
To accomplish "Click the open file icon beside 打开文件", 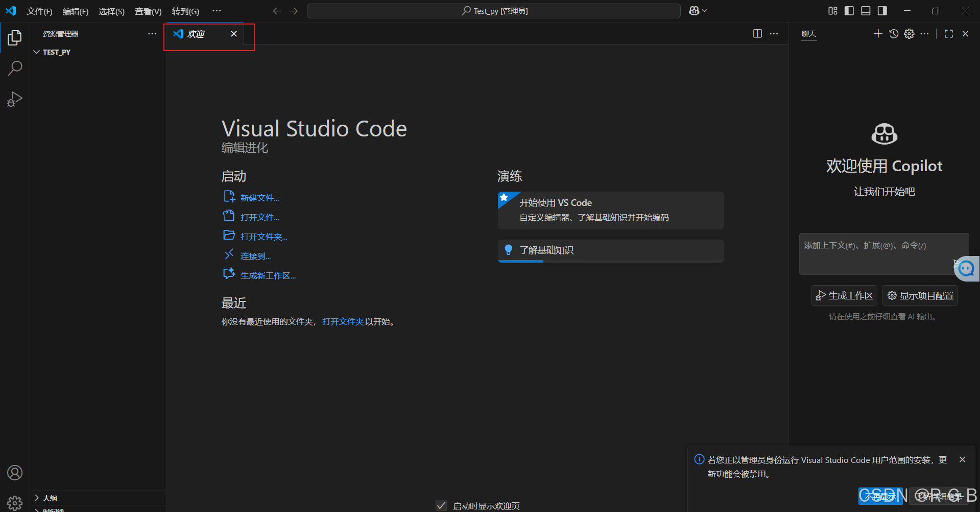I will click(228, 215).
